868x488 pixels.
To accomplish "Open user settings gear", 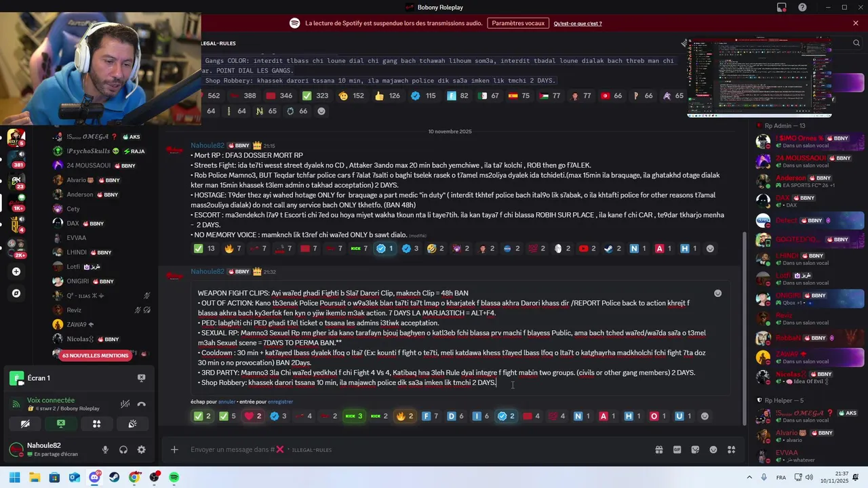I will click(141, 449).
